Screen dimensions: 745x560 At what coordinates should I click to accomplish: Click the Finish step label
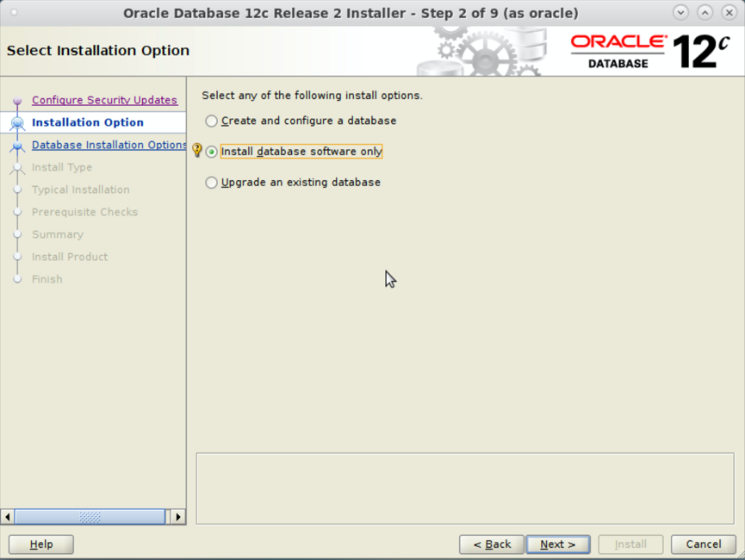[47, 279]
